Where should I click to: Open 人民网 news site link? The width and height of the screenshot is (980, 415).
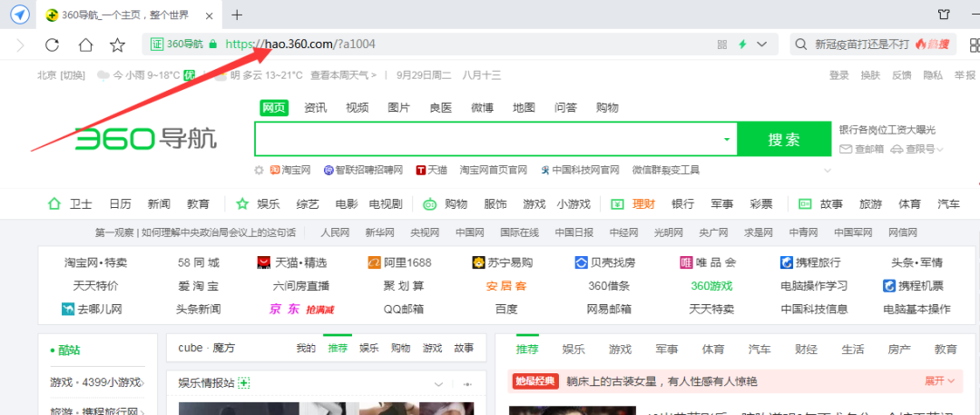pyautogui.click(x=335, y=232)
